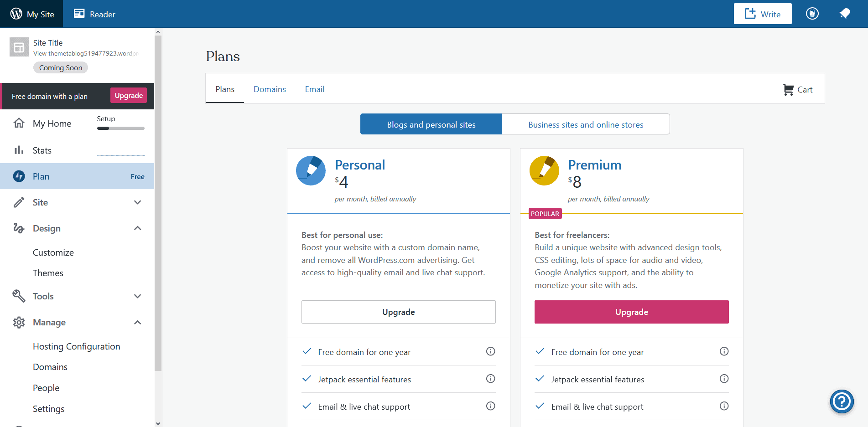The width and height of the screenshot is (868, 427).
Task: Open the Cart icon
Action: 797,89
